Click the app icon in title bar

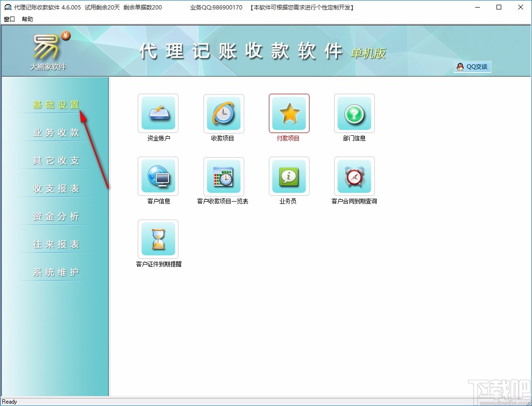[x=8, y=7]
